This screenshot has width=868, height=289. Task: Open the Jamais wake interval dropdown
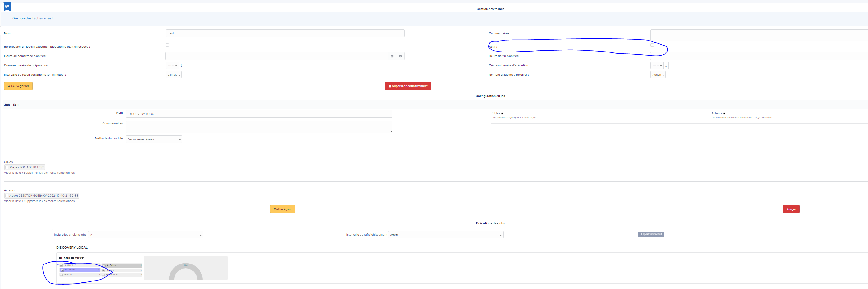coord(174,74)
